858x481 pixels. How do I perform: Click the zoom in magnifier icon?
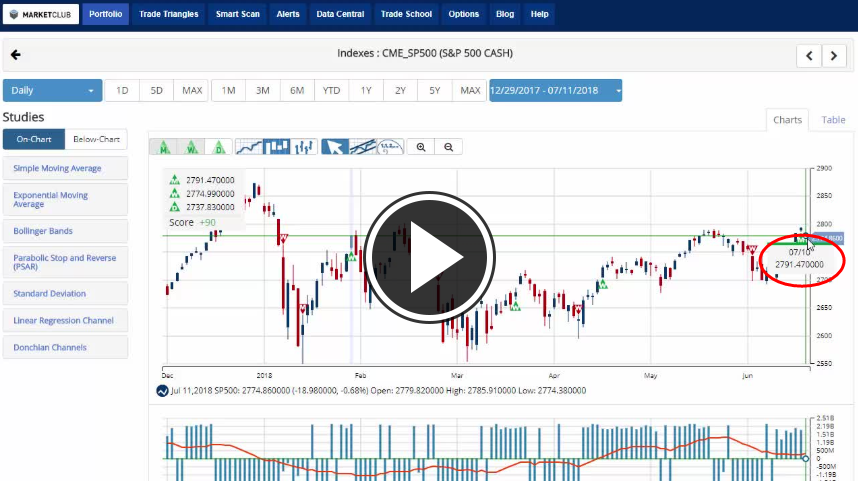[421, 147]
